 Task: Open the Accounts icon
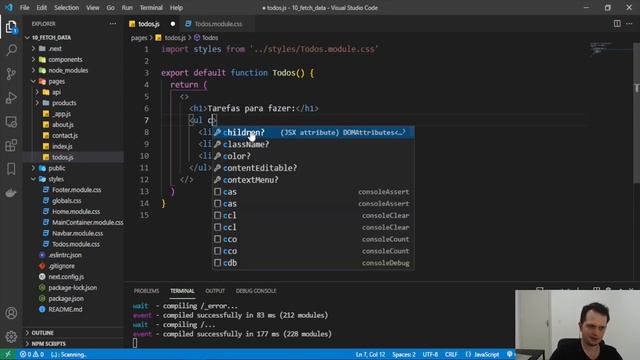(x=11, y=313)
